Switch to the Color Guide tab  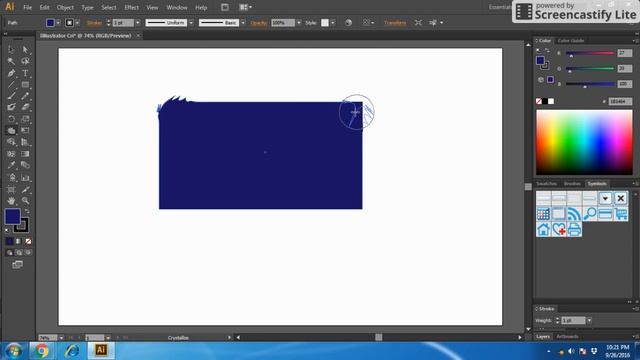coord(571,40)
